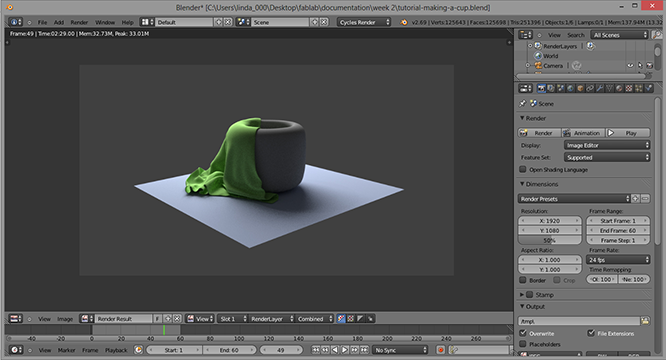Click the unlink X icon beside Render Result

(x=177, y=318)
